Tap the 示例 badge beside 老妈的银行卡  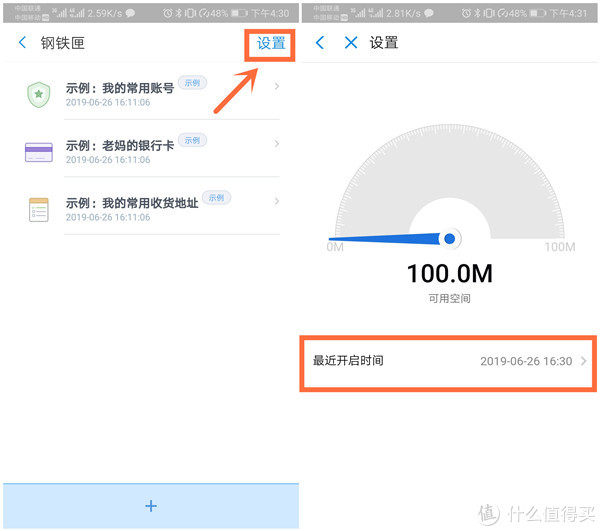click(192, 140)
